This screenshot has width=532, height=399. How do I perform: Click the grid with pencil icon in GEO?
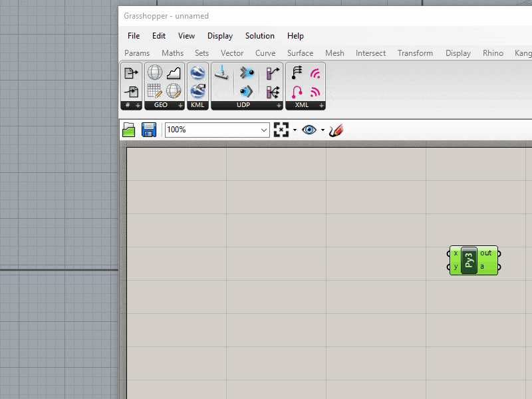(155, 91)
